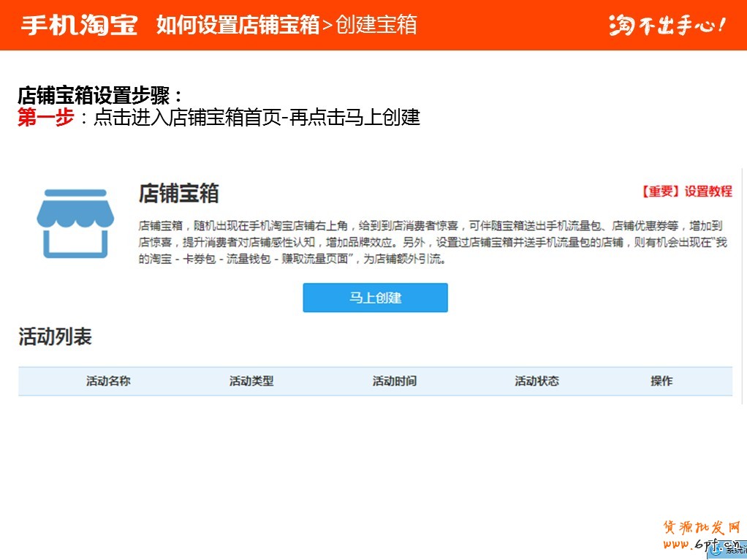Click the 活动类型 column header
This screenshot has width=747, height=560.
pyautogui.click(x=251, y=381)
